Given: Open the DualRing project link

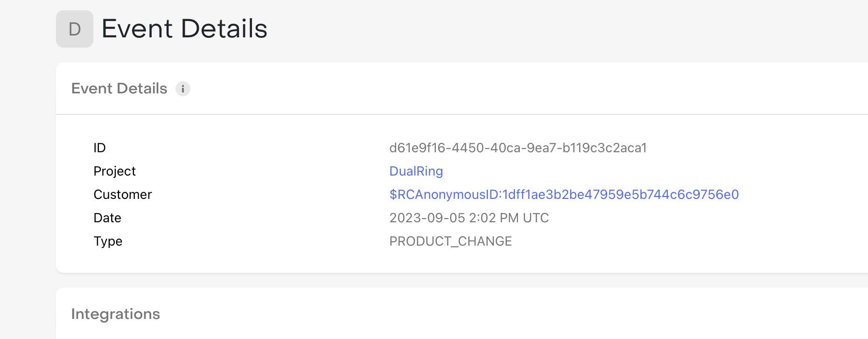Looking at the screenshot, I should [416, 171].
